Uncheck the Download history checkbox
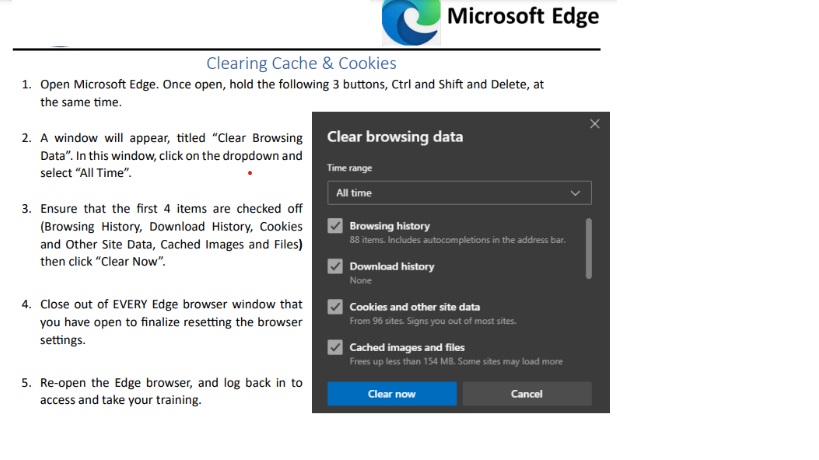Viewport: 819px width, 460px height. click(x=335, y=266)
